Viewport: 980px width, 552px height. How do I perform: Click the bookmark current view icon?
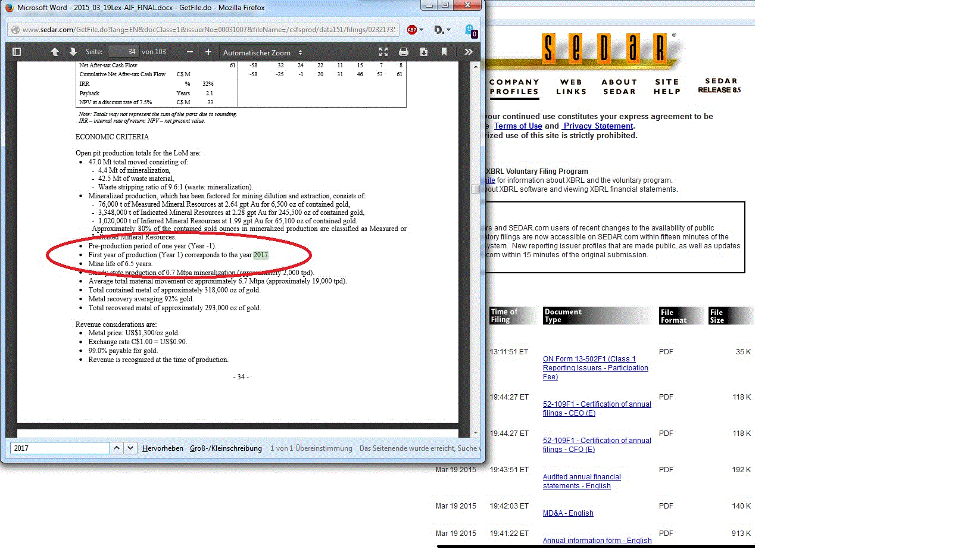[444, 52]
